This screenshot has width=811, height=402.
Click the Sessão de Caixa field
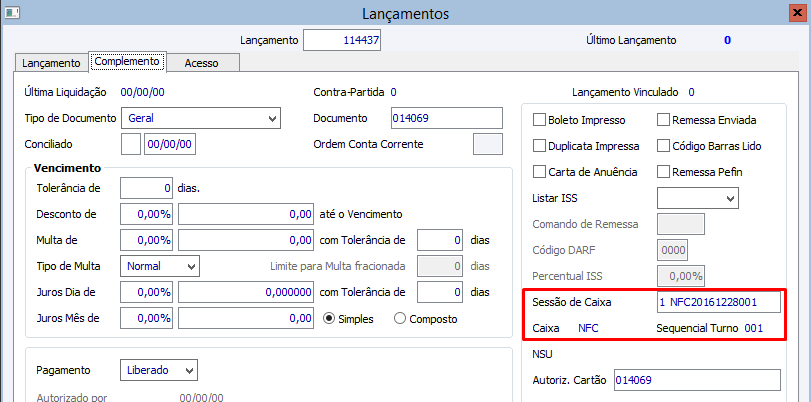tap(718, 302)
